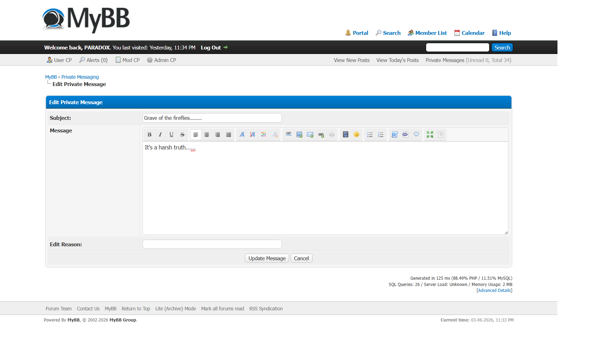This screenshot has width=616, height=364.
Task: Insert a bulleted list
Action: click(370, 134)
